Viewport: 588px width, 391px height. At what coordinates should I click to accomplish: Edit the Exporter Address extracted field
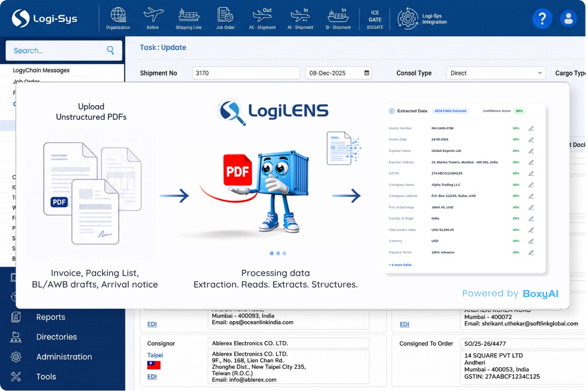tap(531, 162)
